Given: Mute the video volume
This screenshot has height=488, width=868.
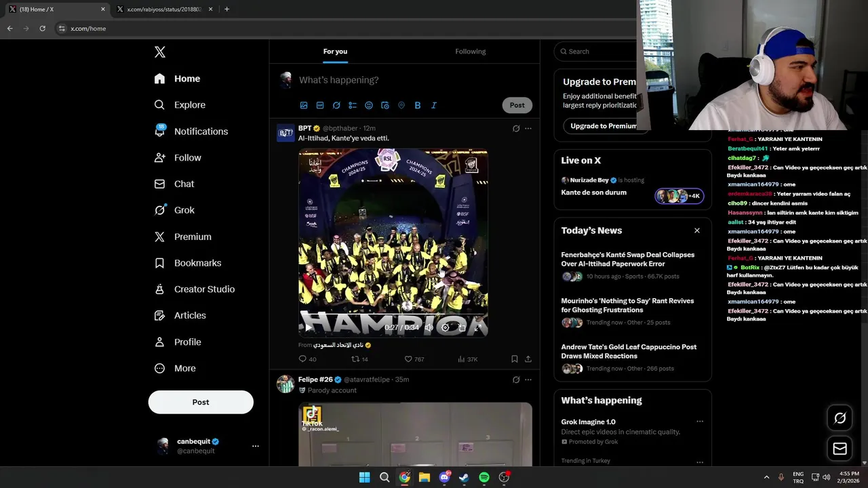Looking at the screenshot, I should 429,327.
